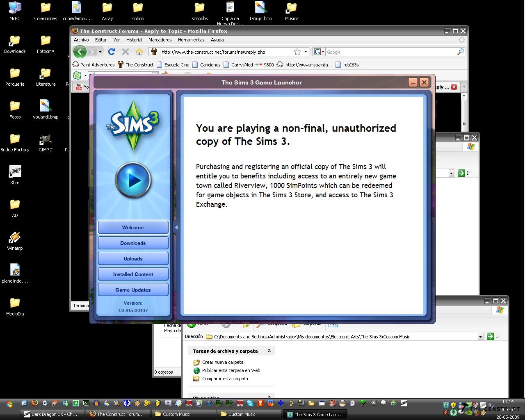Open The Construct bookmark
Viewport: 525px width, 420px height.
point(135,64)
